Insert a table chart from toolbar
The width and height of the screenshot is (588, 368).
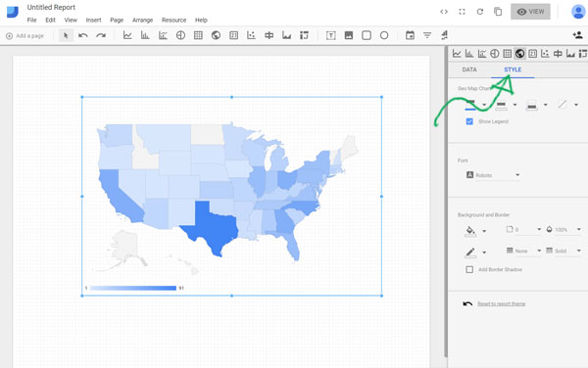click(x=198, y=35)
